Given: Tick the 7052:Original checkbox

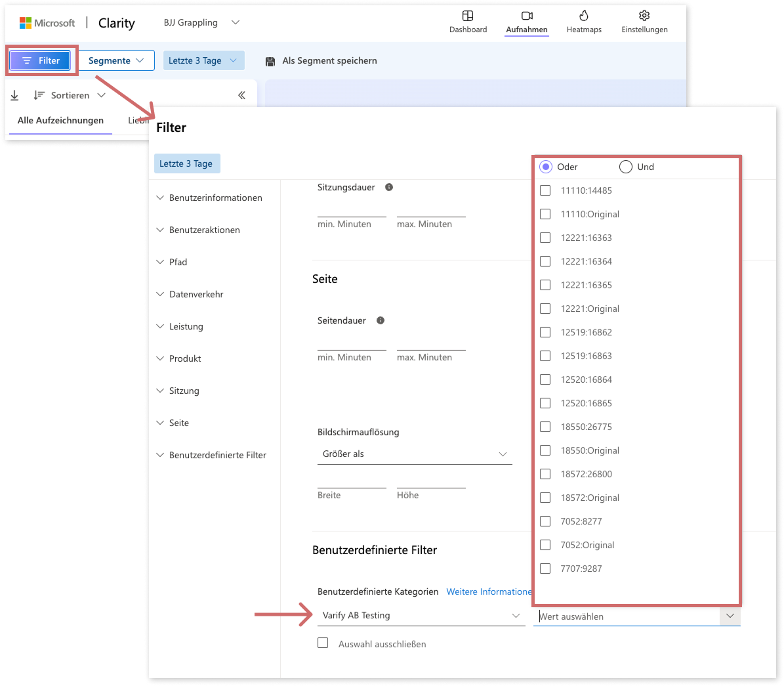Looking at the screenshot, I should pos(545,545).
